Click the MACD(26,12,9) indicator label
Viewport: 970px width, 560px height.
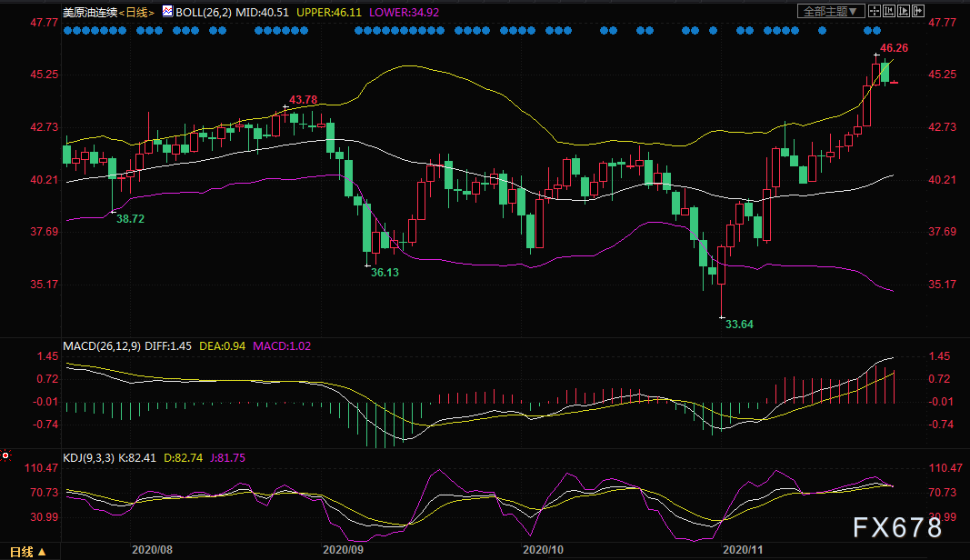[102, 345]
